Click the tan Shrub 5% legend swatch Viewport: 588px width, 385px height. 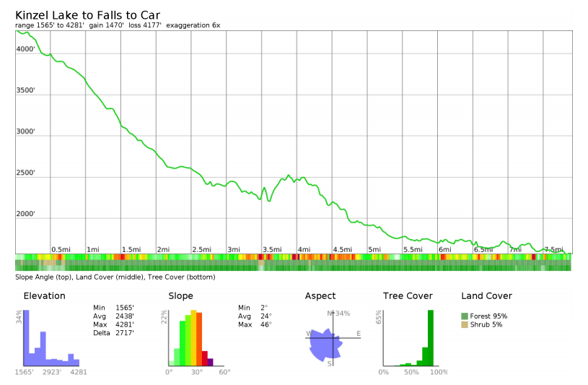pos(465,325)
